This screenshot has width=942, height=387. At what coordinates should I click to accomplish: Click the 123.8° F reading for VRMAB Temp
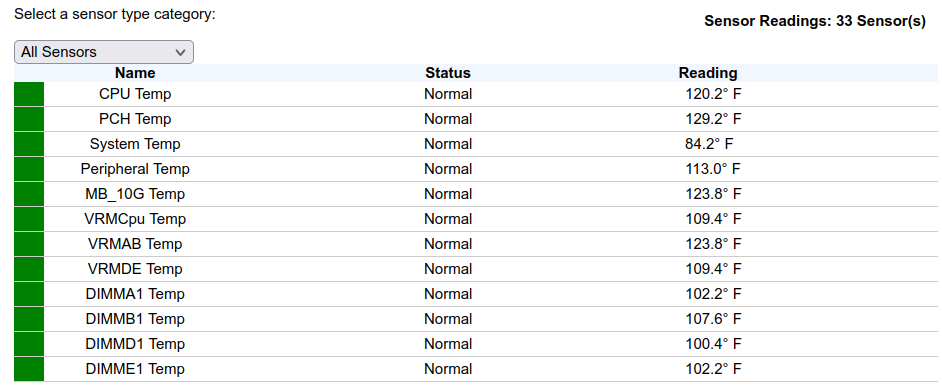[x=714, y=244]
